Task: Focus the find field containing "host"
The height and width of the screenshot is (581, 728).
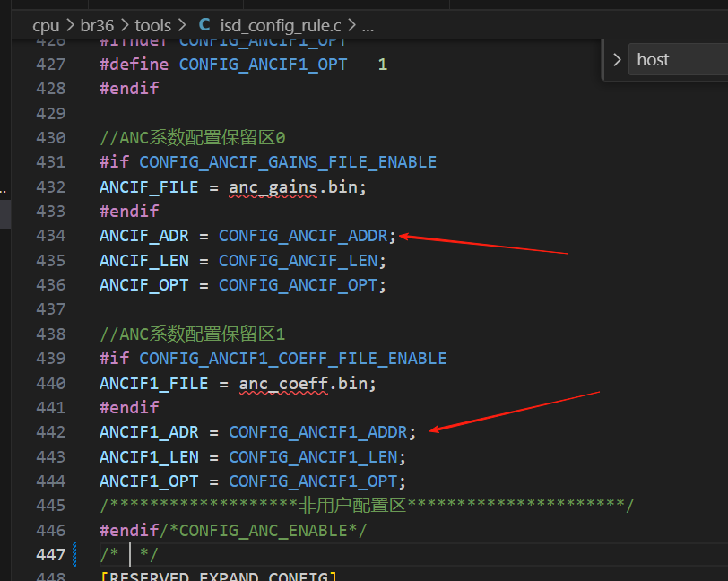Action: (x=679, y=59)
